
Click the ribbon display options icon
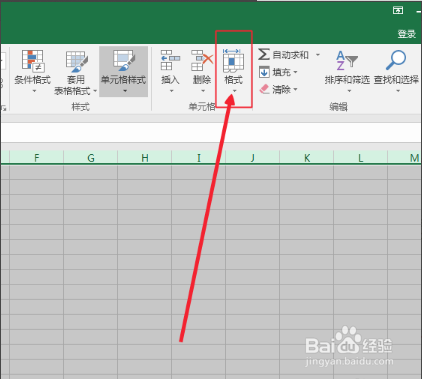coord(398,10)
